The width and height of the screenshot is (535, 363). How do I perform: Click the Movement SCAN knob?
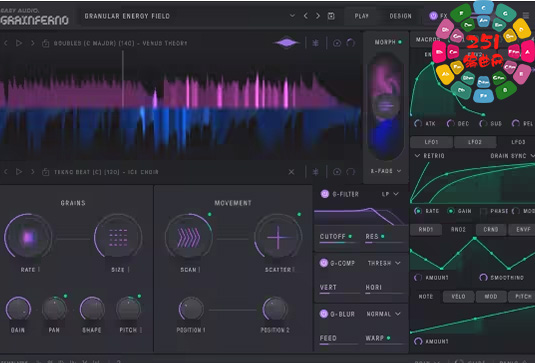188,237
